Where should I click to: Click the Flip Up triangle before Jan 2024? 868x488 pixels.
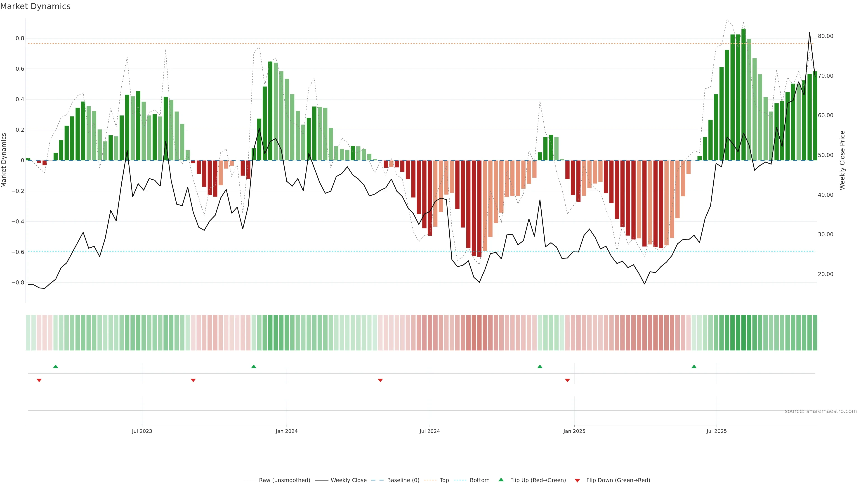coord(254,366)
